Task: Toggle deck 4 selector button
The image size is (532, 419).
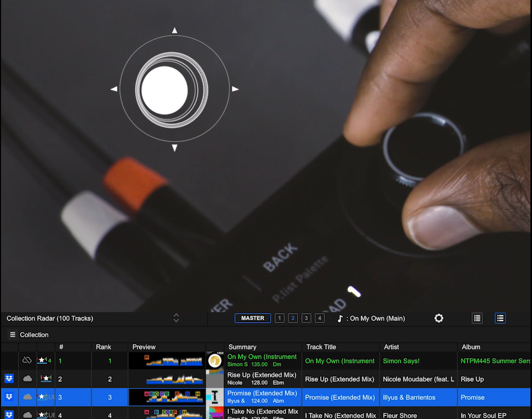Action: [x=319, y=318]
